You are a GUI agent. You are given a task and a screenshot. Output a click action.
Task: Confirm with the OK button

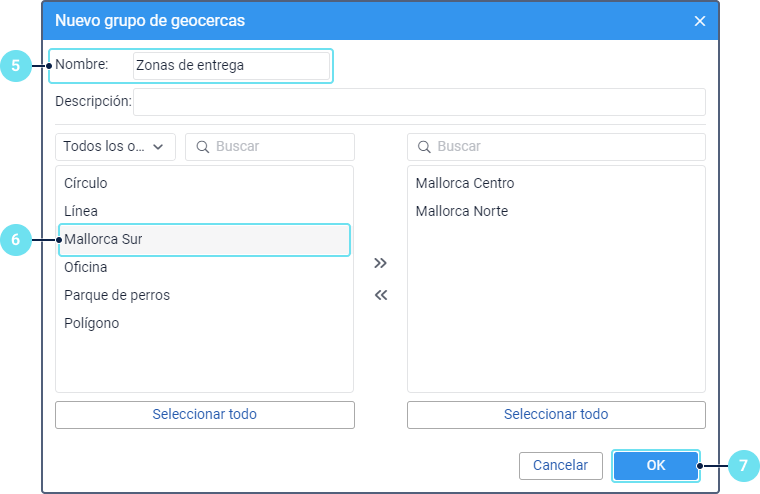coord(656,466)
